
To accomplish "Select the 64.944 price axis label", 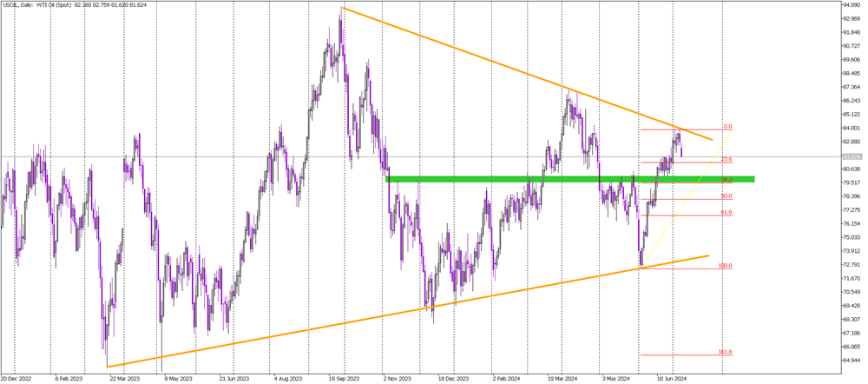I will (x=851, y=361).
